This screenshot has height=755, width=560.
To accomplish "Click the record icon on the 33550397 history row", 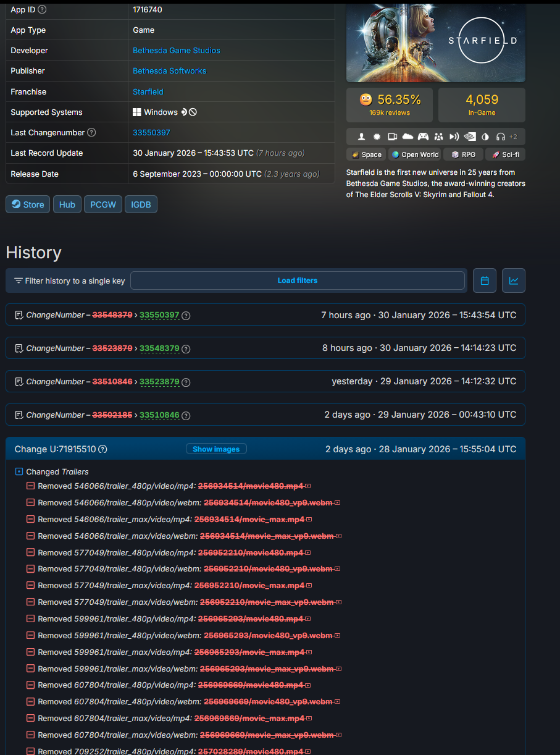I will (19, 315).
